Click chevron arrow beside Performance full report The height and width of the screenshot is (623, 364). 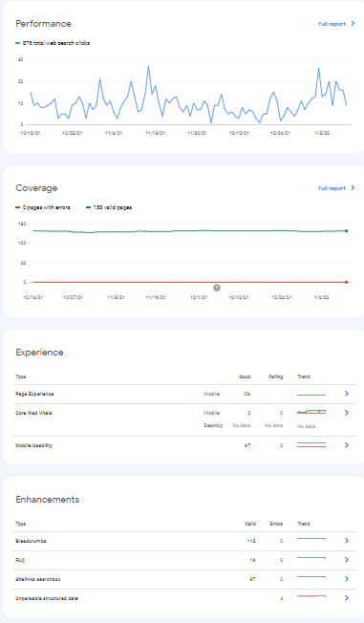(353, 24)
